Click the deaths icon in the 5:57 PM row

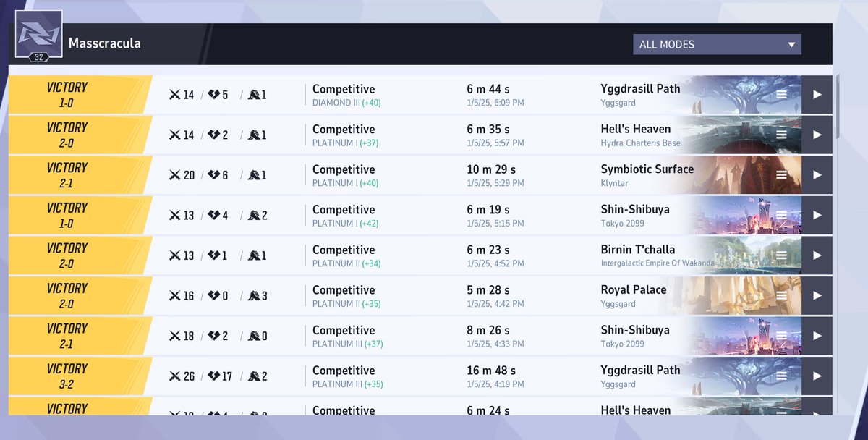[x=213, y=135]
